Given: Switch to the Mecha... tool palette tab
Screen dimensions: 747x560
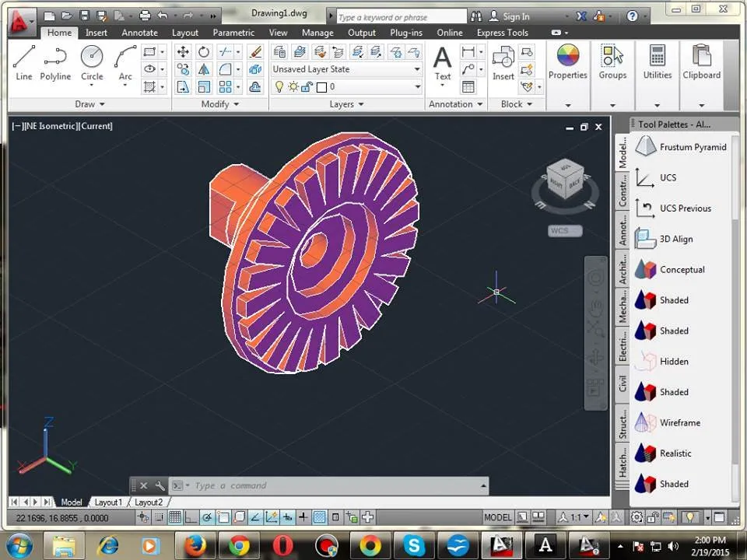Looking at the screenshot, I should (622, 305).
